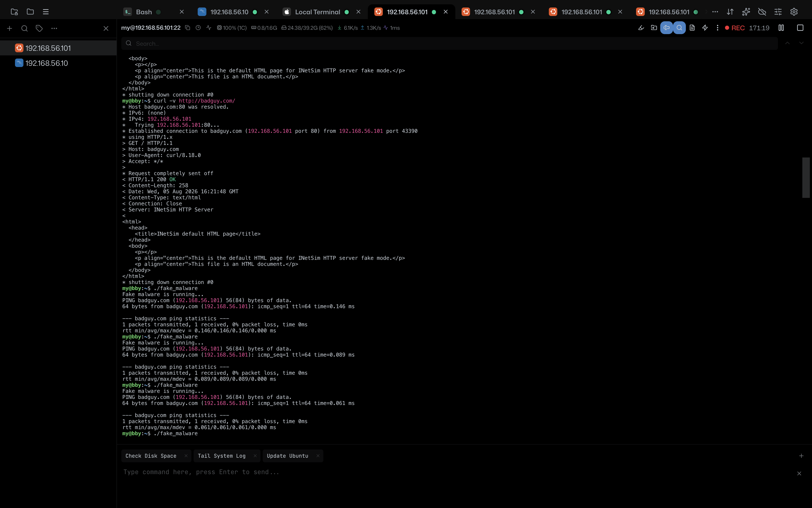Open the locked folder vault icon

[14, 12]
